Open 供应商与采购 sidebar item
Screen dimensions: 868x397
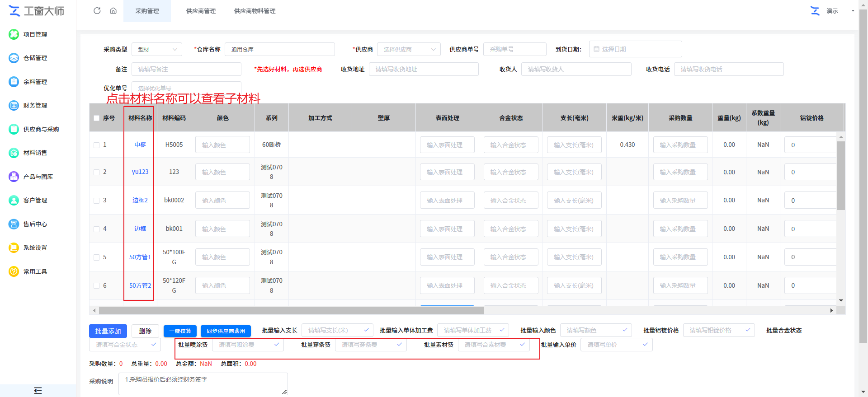pyautogui.click(x=41, y=129)
